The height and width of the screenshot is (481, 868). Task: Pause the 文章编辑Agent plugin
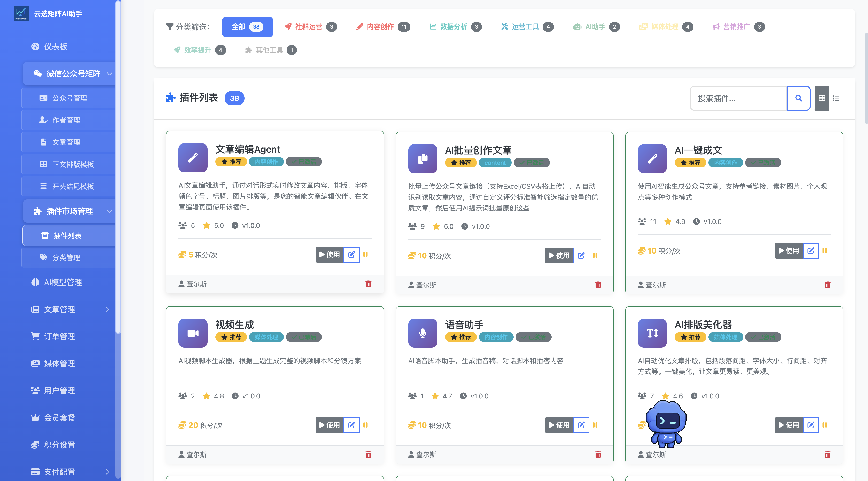point(366,255)
